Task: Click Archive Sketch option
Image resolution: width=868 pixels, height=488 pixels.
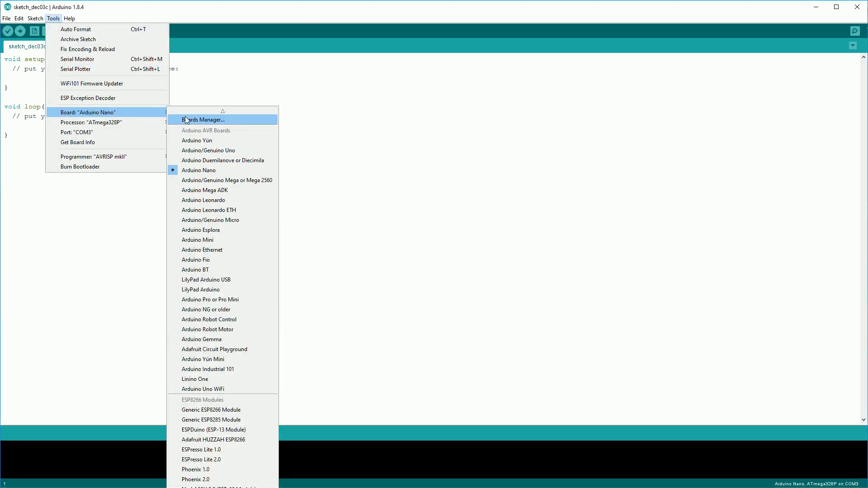Action: click(78, 39)
